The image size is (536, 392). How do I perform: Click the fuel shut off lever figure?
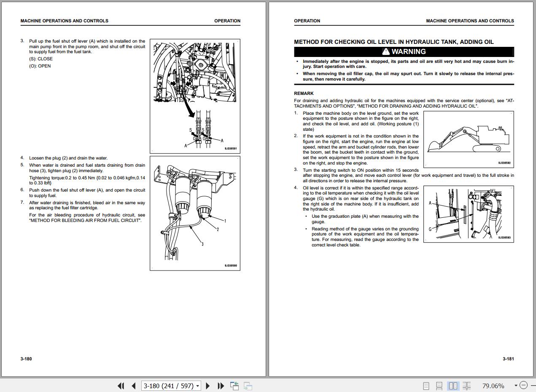[x=195, y=96]
